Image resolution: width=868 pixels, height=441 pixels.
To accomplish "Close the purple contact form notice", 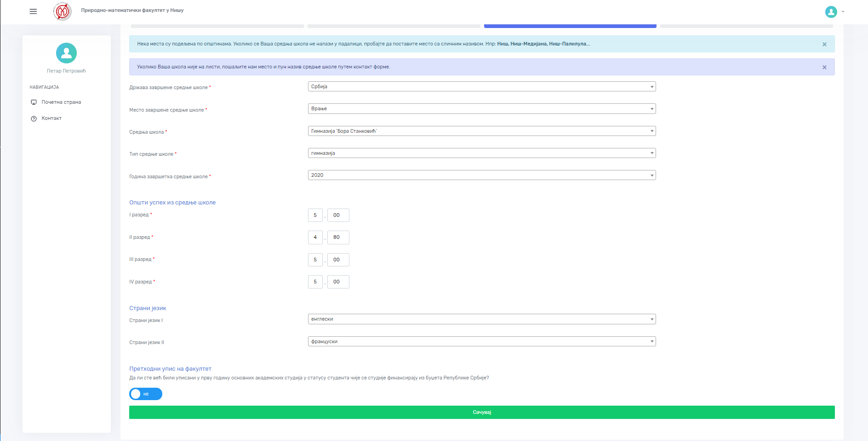I will pos(824,68).
